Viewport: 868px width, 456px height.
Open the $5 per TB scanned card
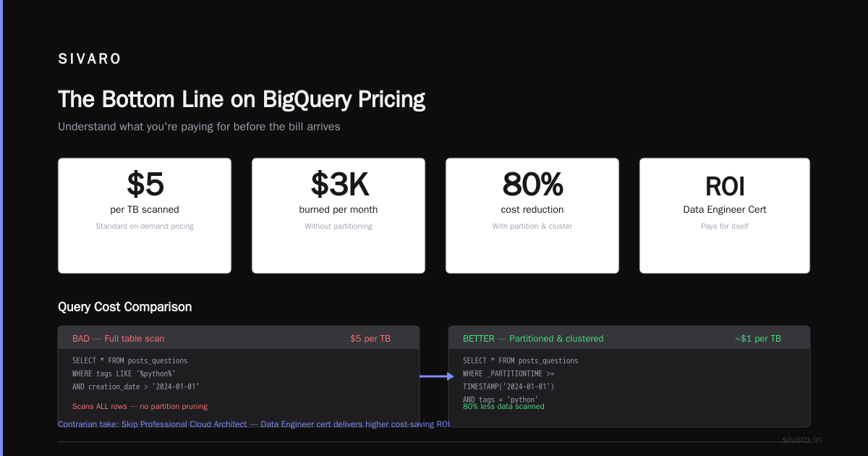(145, 216)
